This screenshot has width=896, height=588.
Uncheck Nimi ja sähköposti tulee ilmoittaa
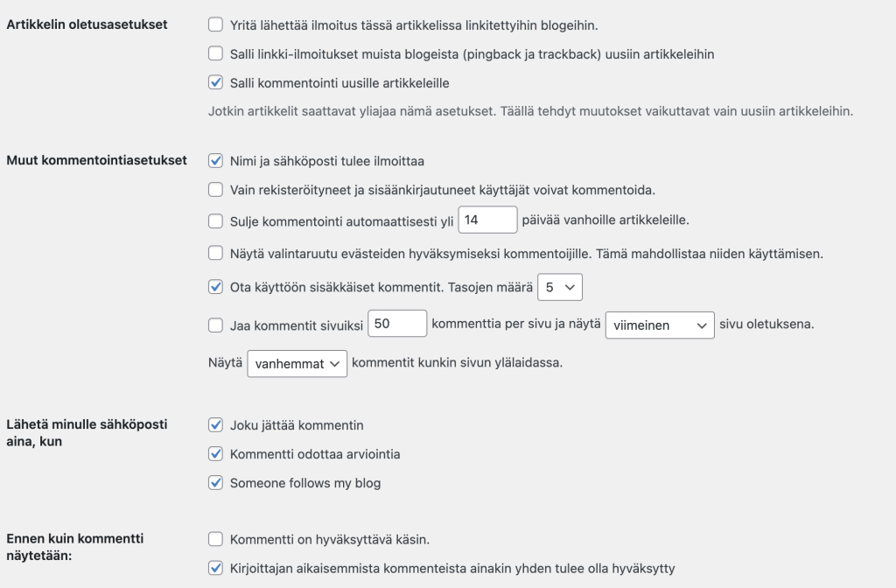click(215, 161)
